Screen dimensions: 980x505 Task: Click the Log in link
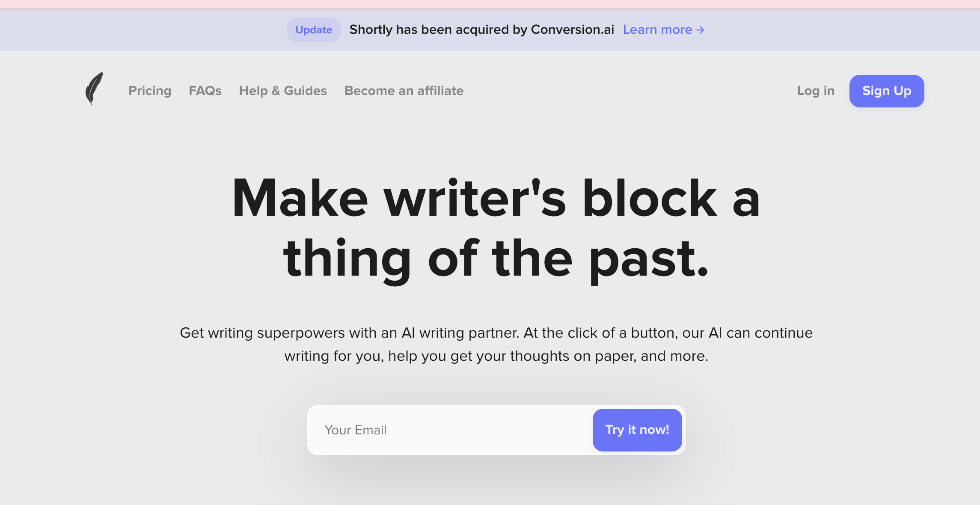pyautogui.click(x=814, y=89)
